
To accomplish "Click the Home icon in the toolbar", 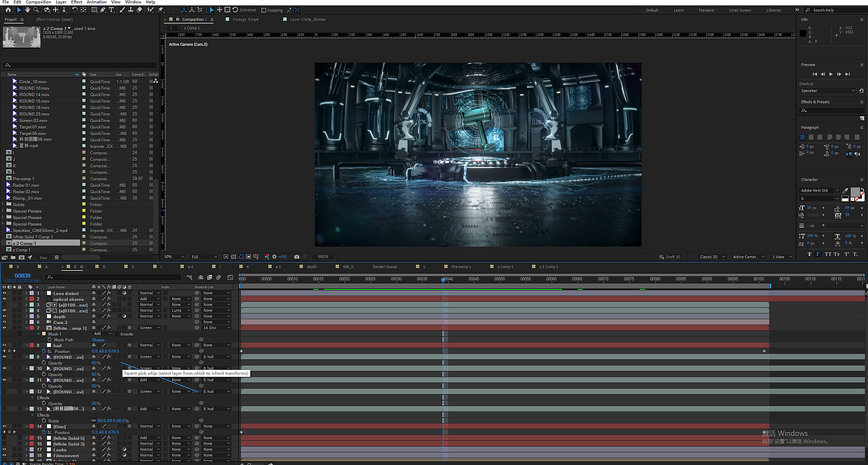I will [8, 10].
